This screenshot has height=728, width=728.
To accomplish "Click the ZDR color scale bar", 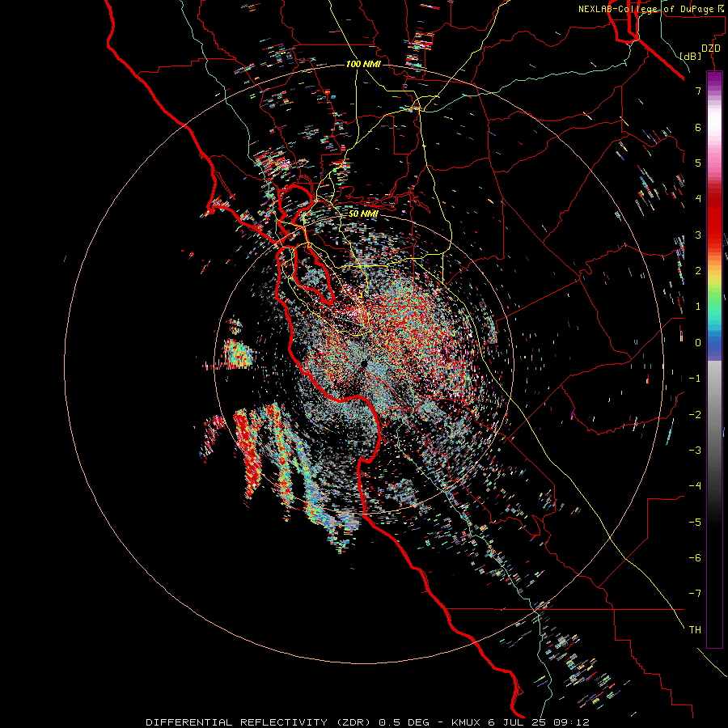I will coord(714,360).
